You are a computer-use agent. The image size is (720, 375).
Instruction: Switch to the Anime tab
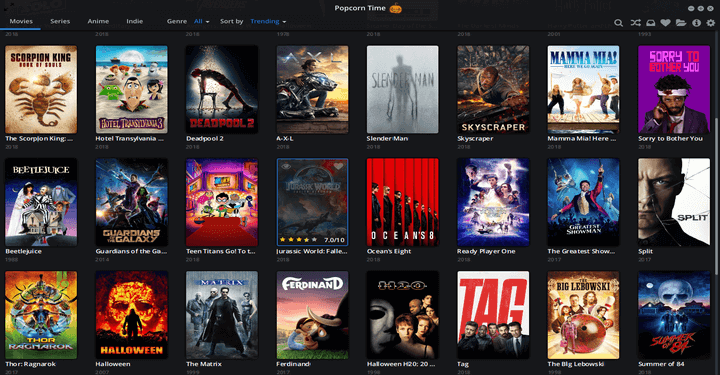coord(98,21)
